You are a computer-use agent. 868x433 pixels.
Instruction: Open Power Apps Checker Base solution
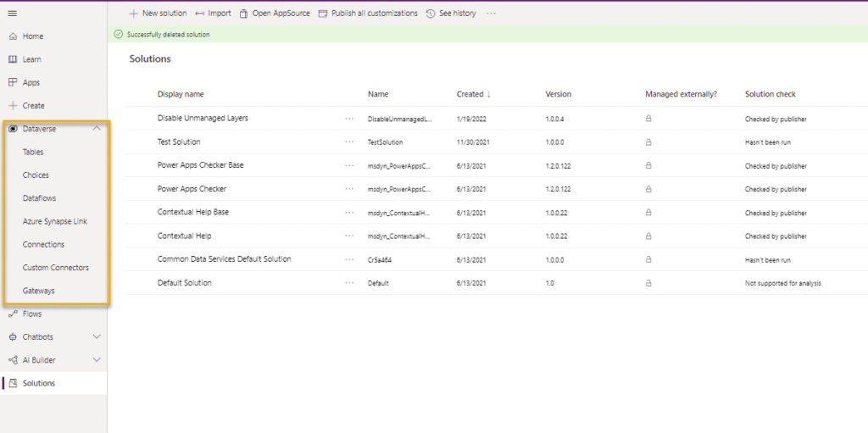[x=200, y=165]
